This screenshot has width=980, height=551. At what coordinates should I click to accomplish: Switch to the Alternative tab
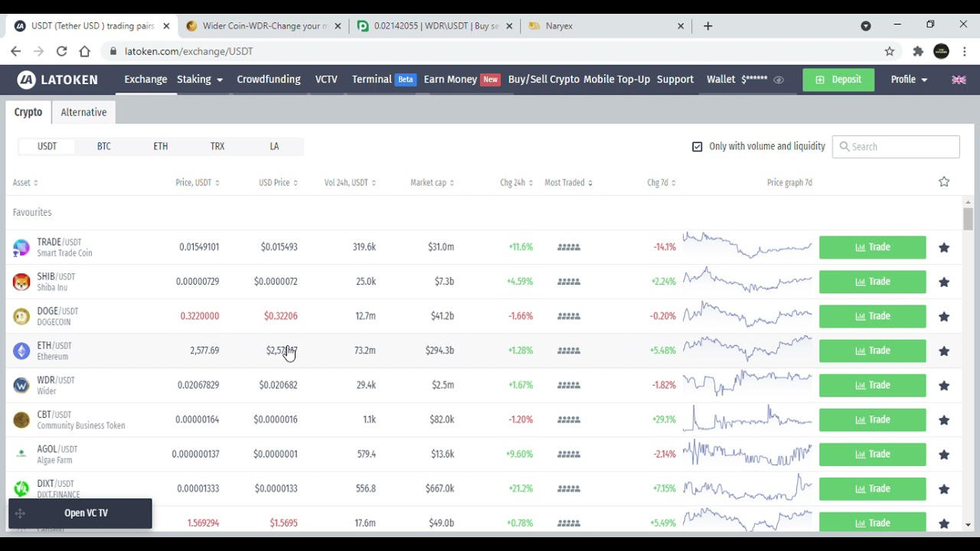(x=83, y=112)
